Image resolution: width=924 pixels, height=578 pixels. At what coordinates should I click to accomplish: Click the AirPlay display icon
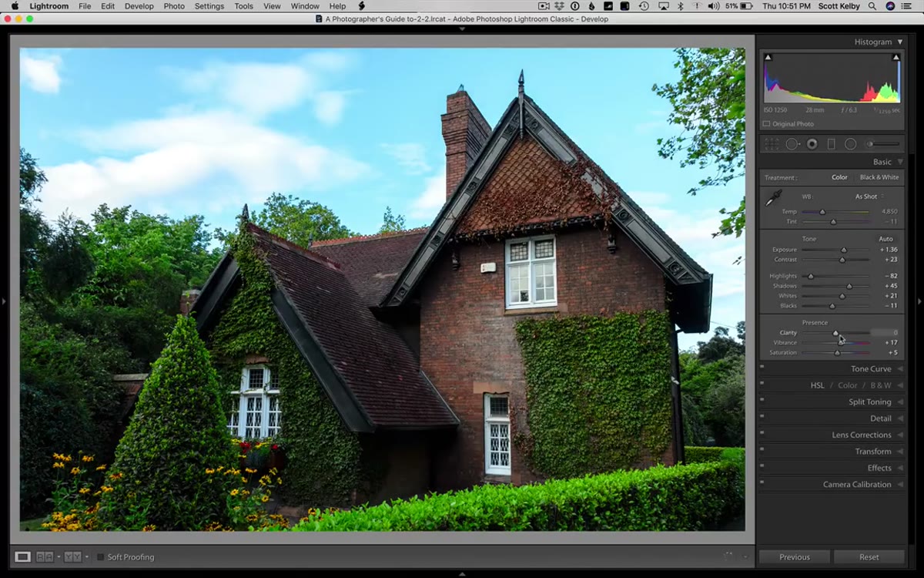662,6
